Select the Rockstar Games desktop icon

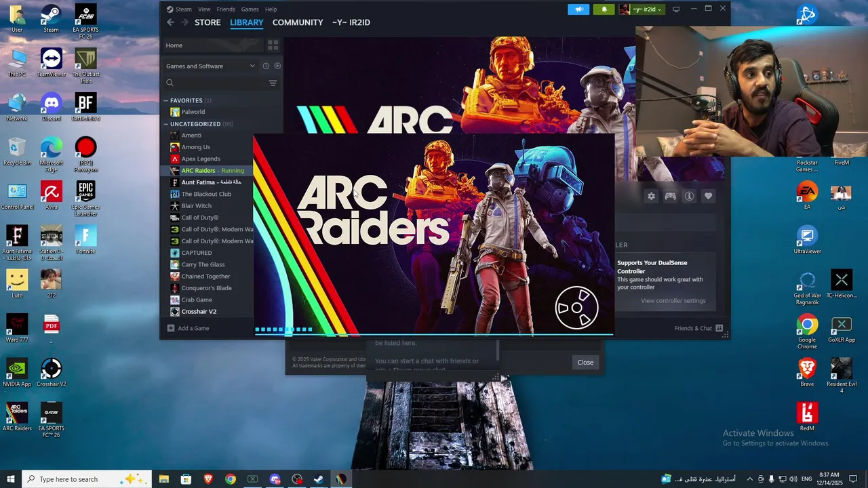[x=807, y=165]
